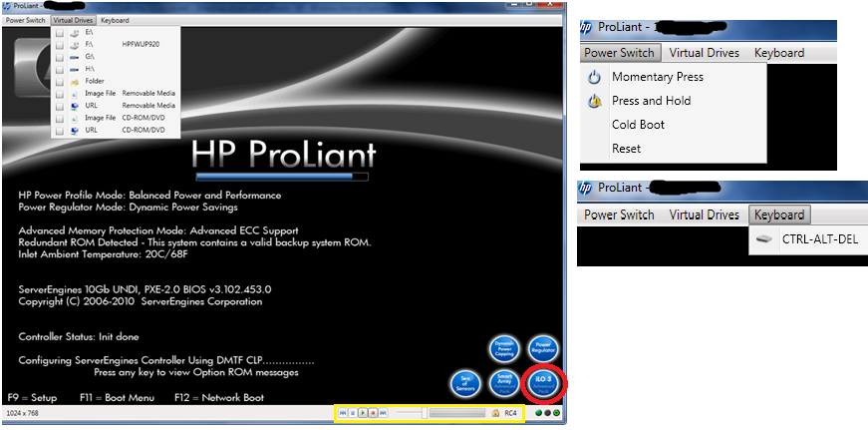868x430 pixels.
Task: Open Virtual Drives in the Momentary Press window
Action: (705, 53)
